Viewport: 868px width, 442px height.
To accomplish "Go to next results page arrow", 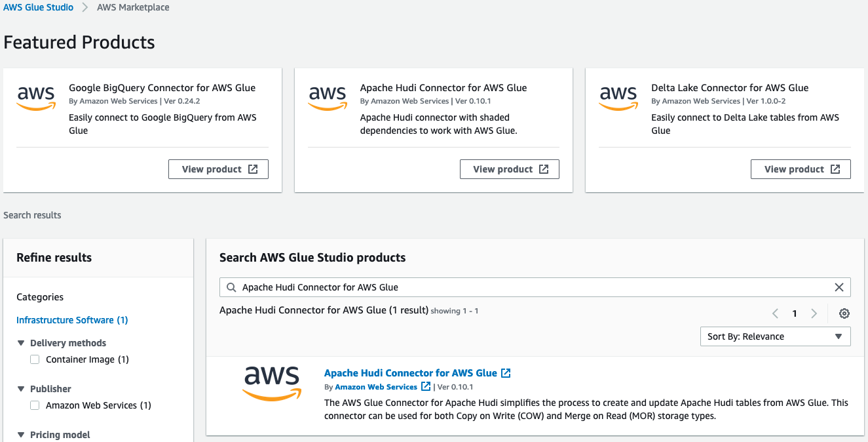I will pos(814,313).
